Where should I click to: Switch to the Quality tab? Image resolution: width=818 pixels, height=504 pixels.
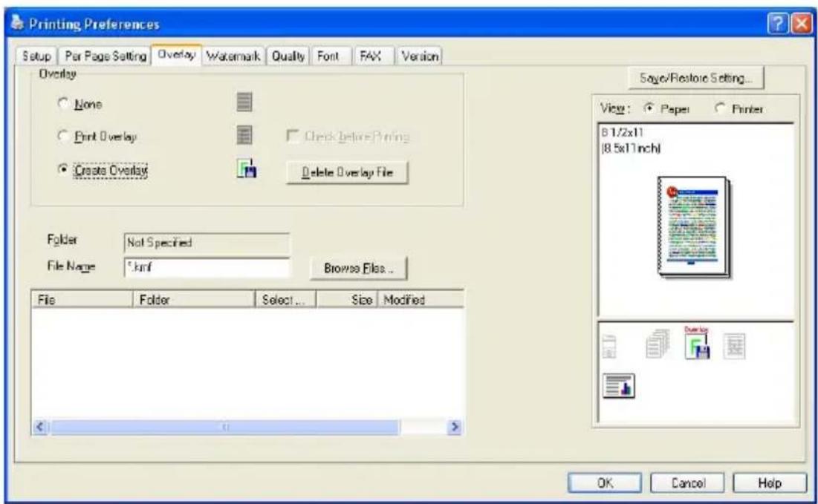tap(288, 56)
